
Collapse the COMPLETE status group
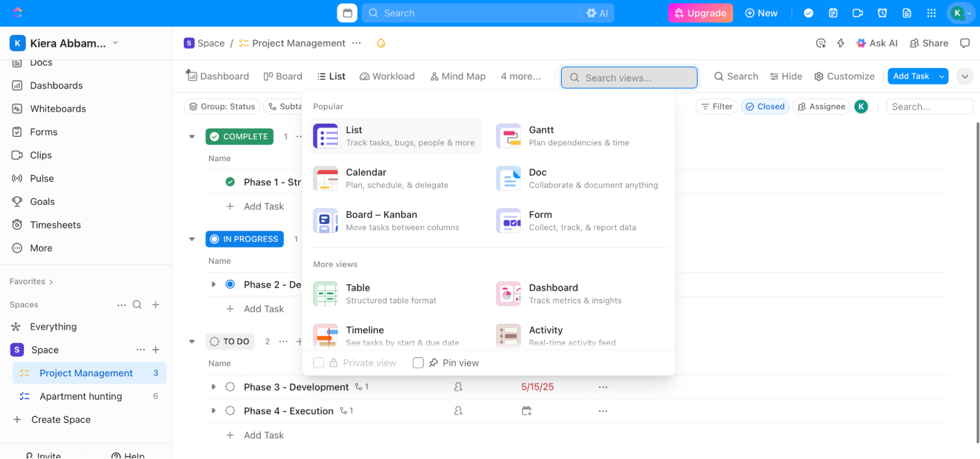(x=191, y=136)
